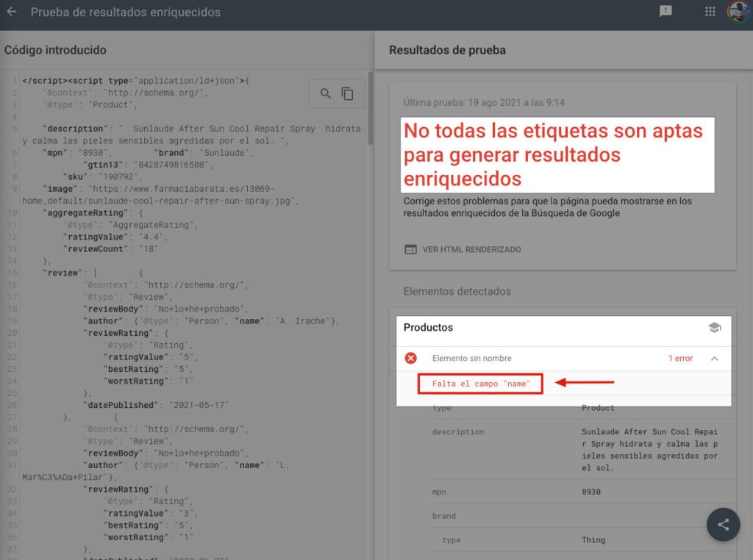The width and height of the screenshot is (753, 560).
Task: Click the "Elemento sin nombre" text
Action: pyautogui.click(x=471, y=359)
